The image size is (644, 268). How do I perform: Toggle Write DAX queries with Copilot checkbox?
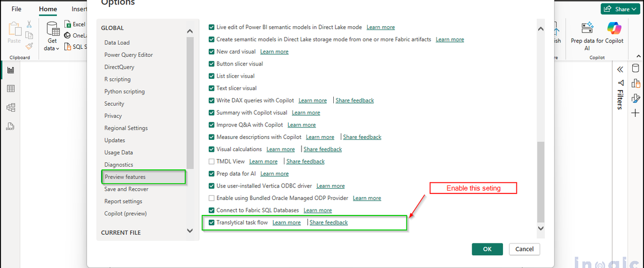[211, 101]
